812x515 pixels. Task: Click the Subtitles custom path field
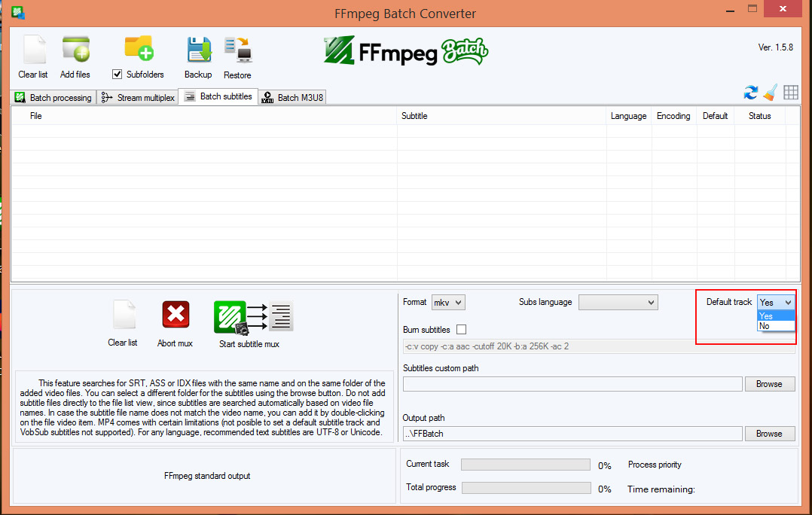(x=572, y=384)
